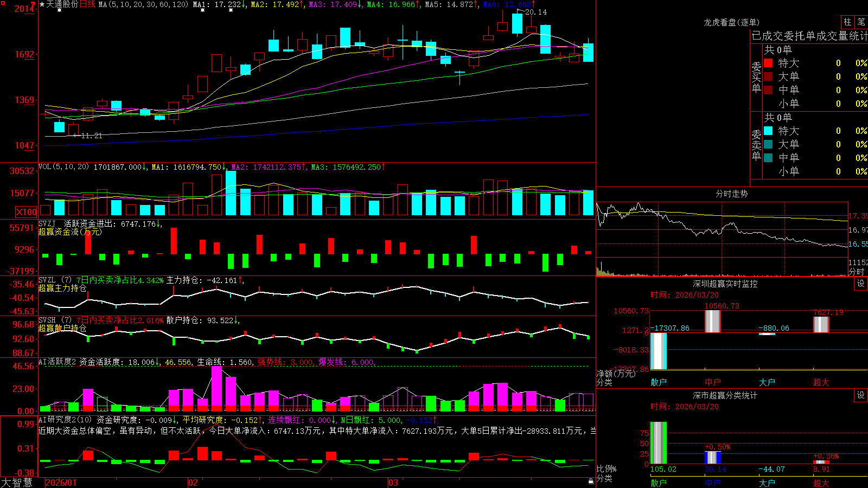
Task: Click the blue 中户 bar in 深市超赢分类统计
Action: (x=713, y=458)
